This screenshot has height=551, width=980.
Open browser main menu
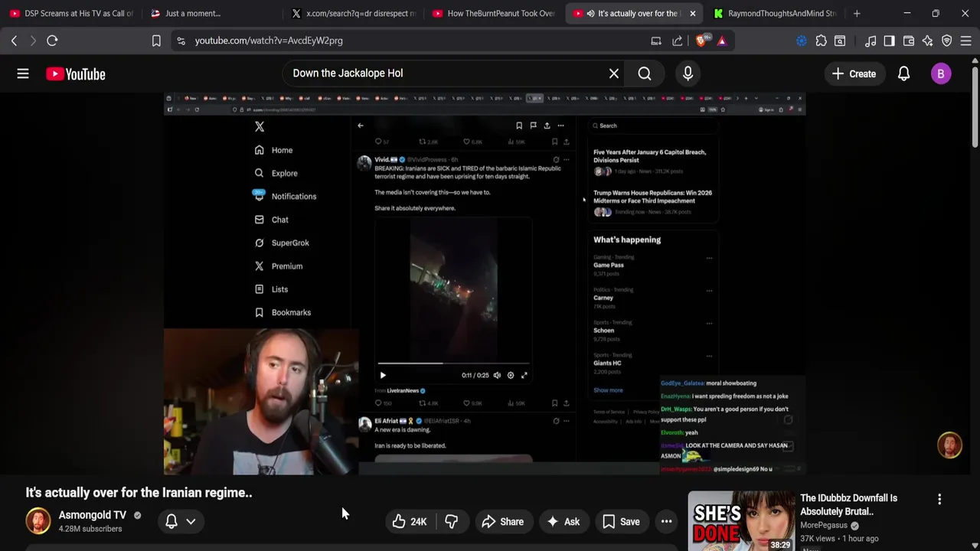pos(966,41)
